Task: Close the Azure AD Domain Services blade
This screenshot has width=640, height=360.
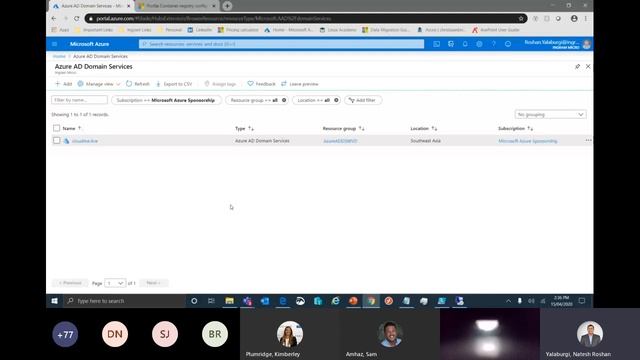Action: tap(588, 66)
